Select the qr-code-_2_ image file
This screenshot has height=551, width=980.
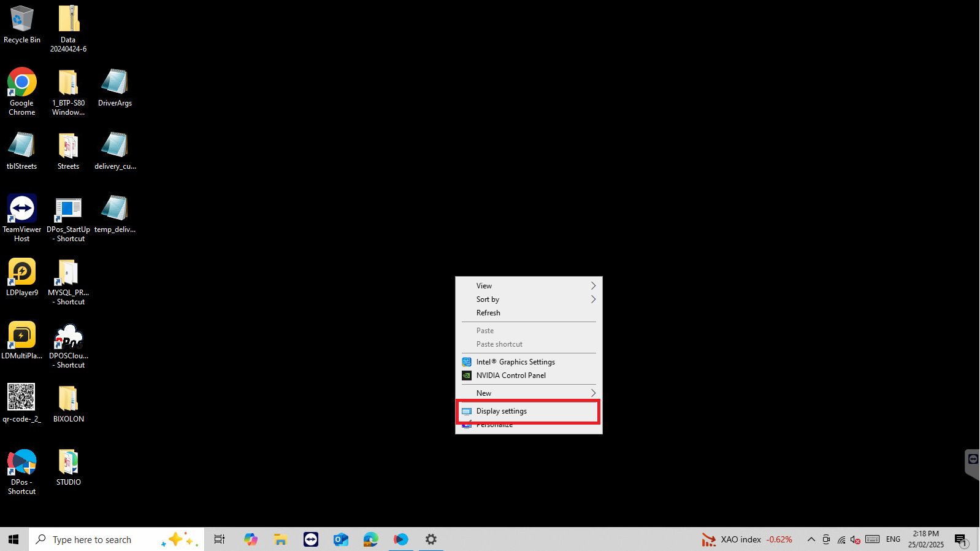click(21, 403)
